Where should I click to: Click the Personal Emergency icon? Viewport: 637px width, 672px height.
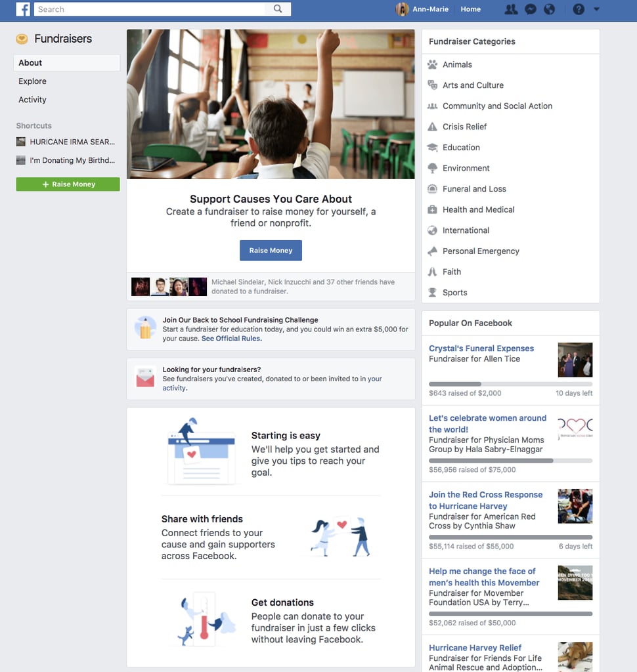(x=432, y=251)
